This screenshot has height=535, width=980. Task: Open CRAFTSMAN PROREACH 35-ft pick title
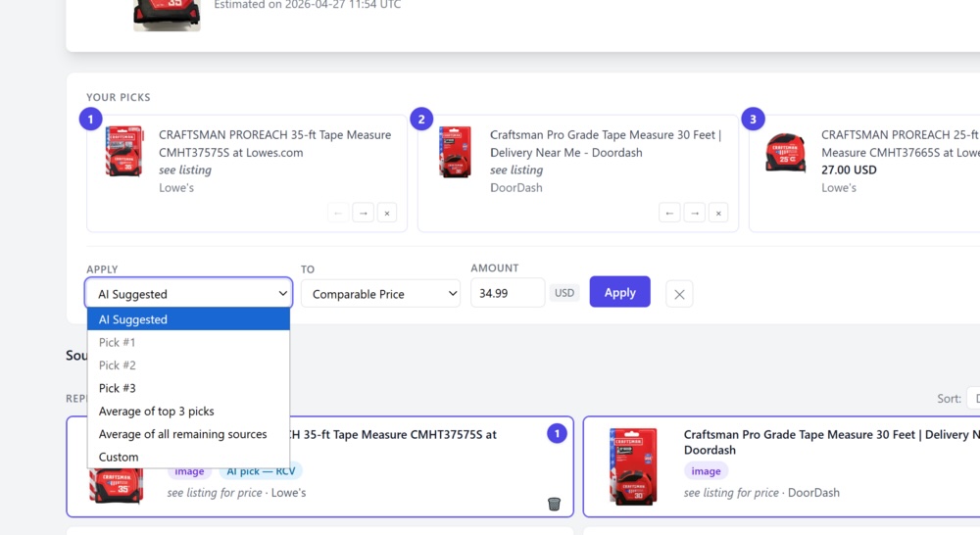click(275, 143)
